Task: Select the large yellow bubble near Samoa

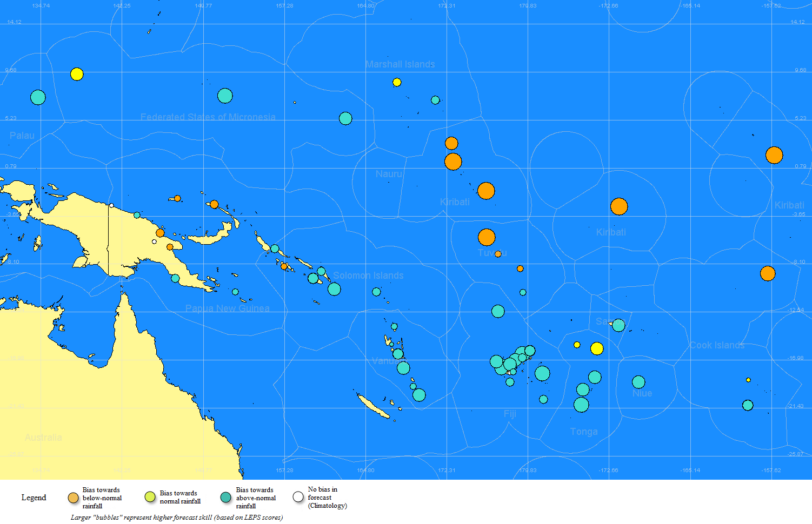Action: tap(597, 348)
